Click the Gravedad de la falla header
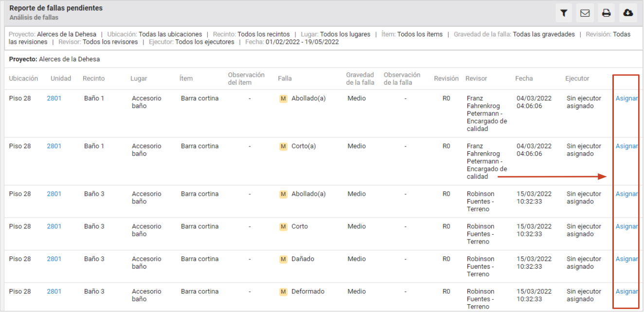Viewport: 644px width, 312px height. (x=360, y=78)
